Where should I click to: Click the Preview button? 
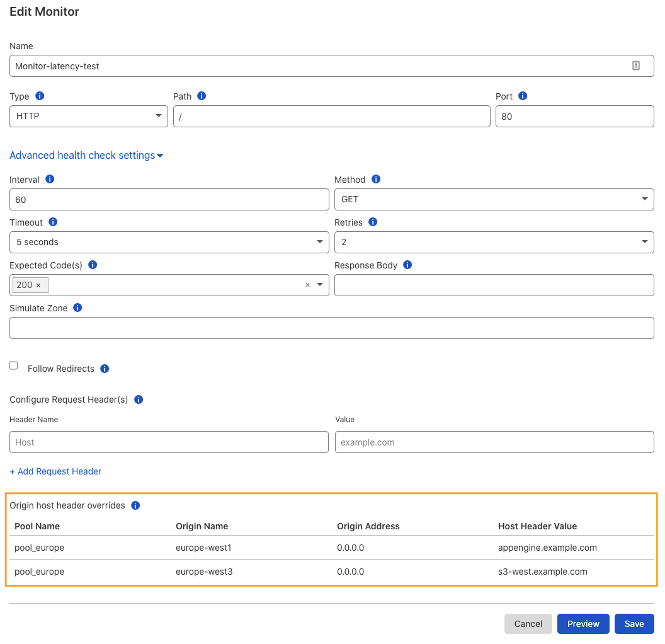tap(583, 624)
